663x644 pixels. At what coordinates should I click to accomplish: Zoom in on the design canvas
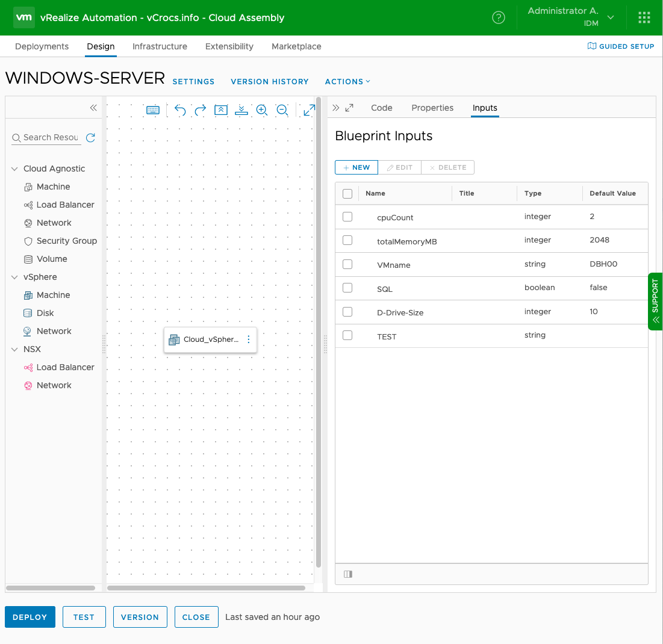point(262,110)
